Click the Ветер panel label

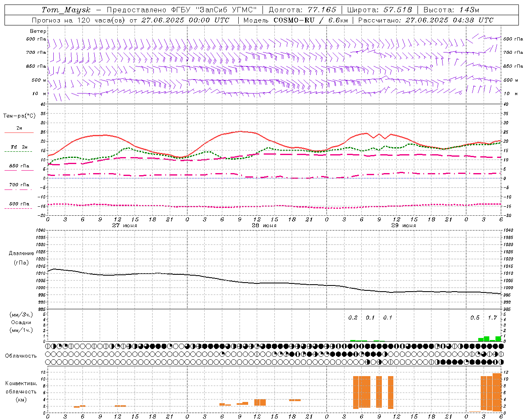[x=38, y=31]
